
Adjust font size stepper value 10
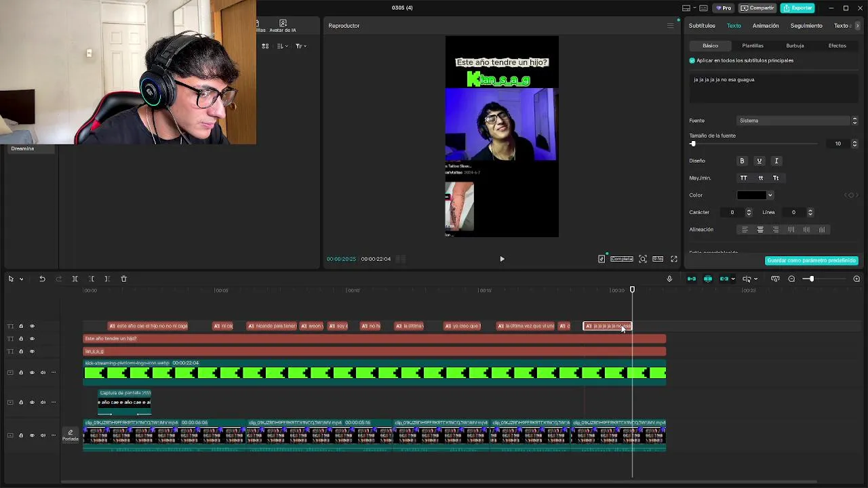pos(854,144)
